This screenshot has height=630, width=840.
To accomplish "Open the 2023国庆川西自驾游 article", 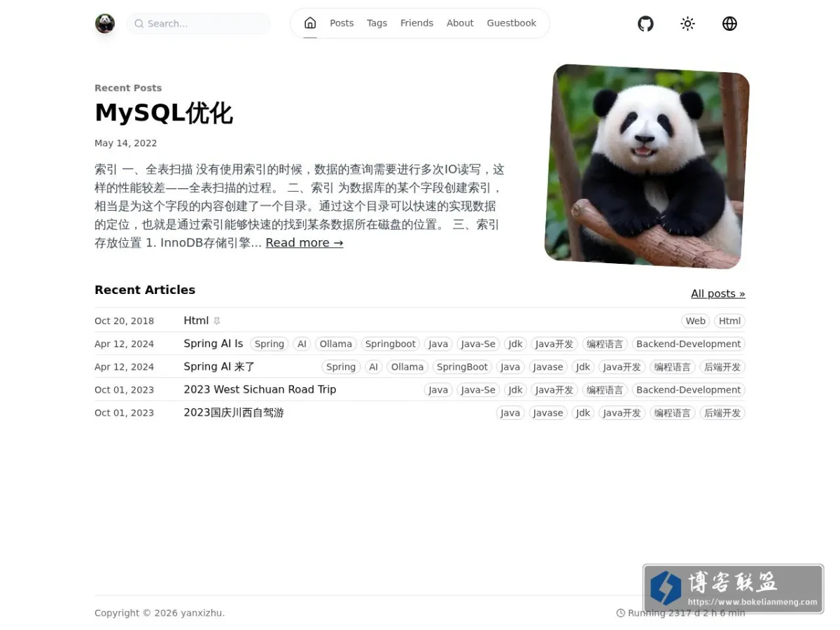I will pos(234,413).
